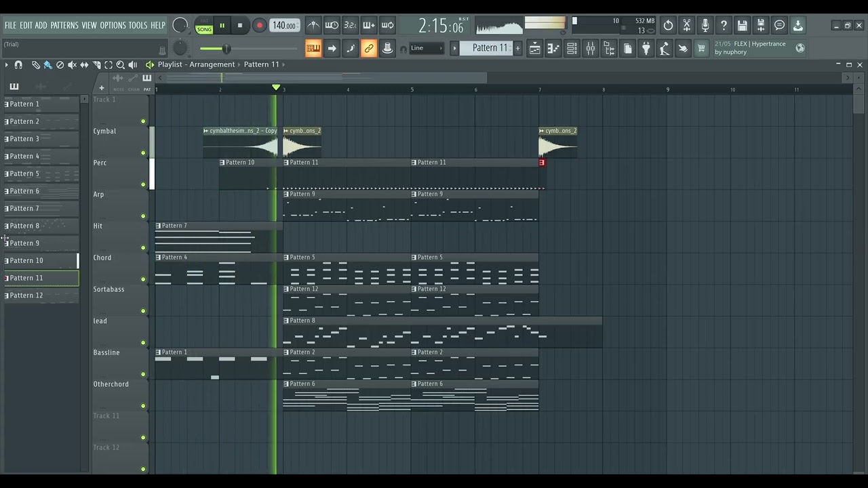Open Pattern 8 clip menu on lead track
Image resolution: width=868 pixels, height=488 pixels.
pos(287,321)
